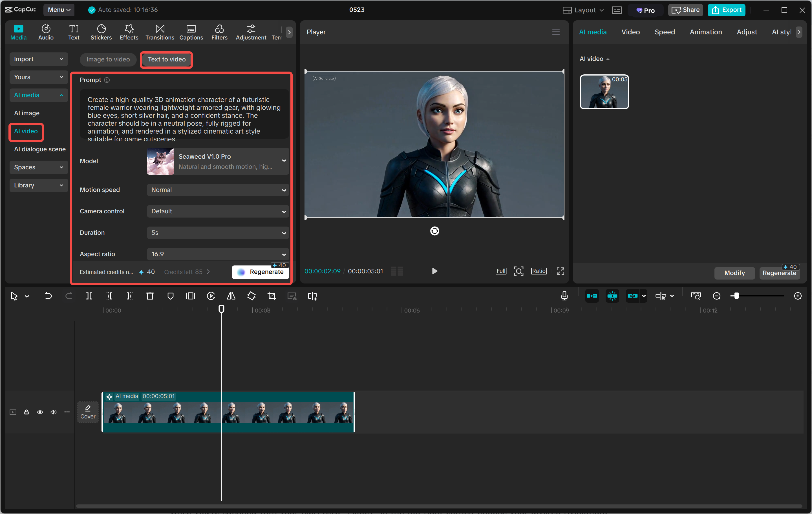The height and width of the screenshot is (514, 812).
Task: Open the Motion speed dropdown
Action: 217,190
